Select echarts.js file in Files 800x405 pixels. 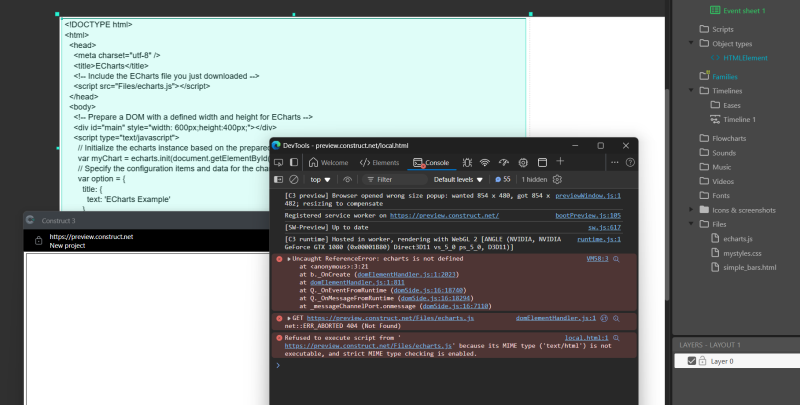click(x=732, y=239)
